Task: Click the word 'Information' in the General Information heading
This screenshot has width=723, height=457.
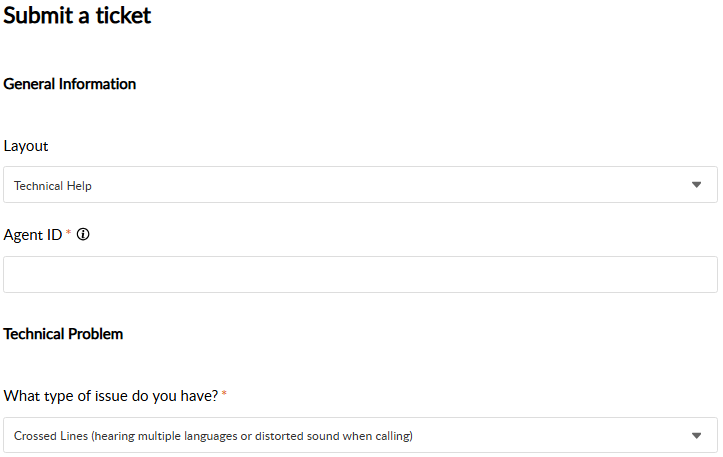Action: [x=97, y=84]
